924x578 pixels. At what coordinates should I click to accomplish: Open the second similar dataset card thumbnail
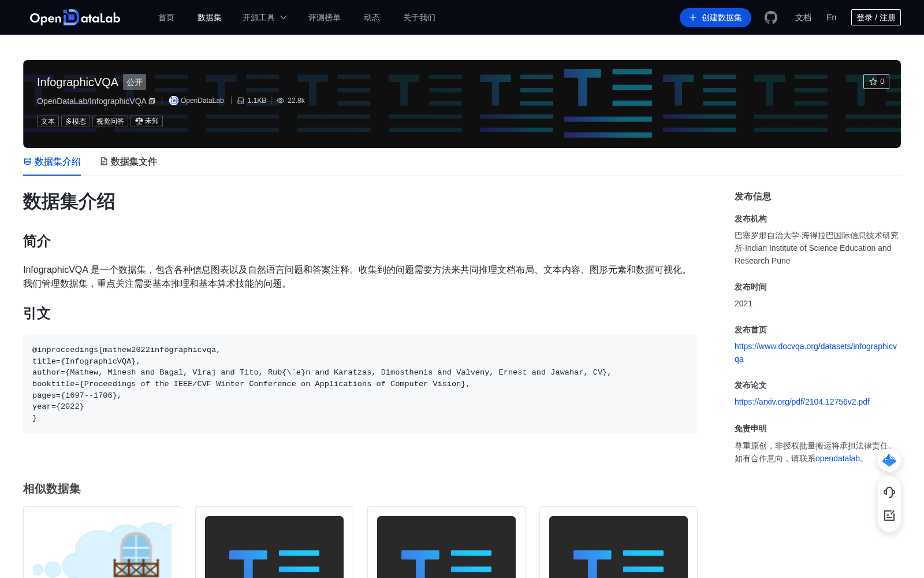coord(274,547)
